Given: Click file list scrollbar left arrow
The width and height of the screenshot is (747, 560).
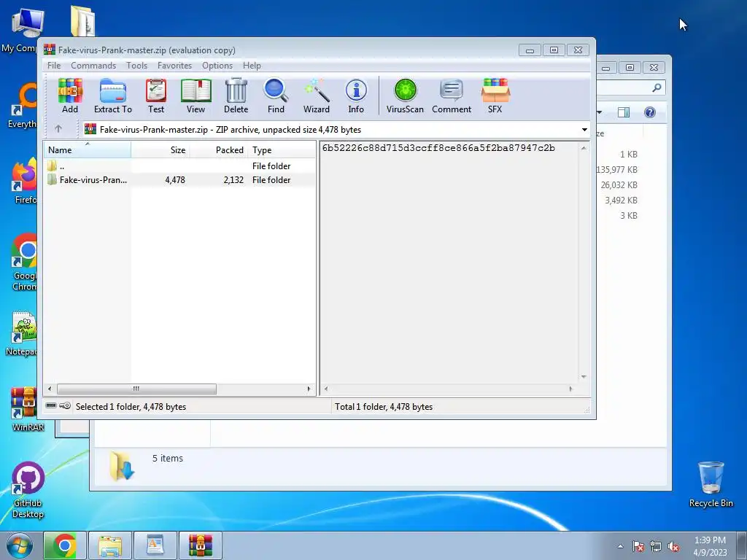Looking at the screenshot, I should pyautogui.click(x=50, y=389).
